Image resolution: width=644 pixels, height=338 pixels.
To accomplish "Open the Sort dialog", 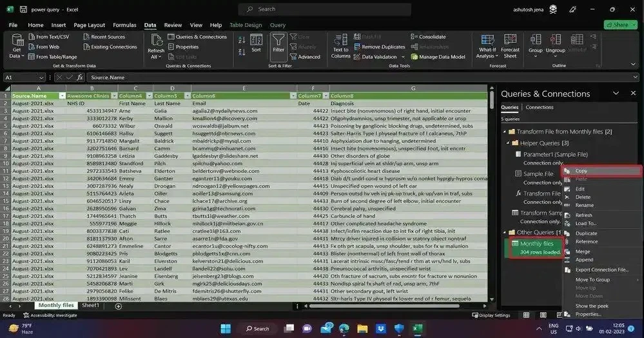I will [x=257, y=44].
